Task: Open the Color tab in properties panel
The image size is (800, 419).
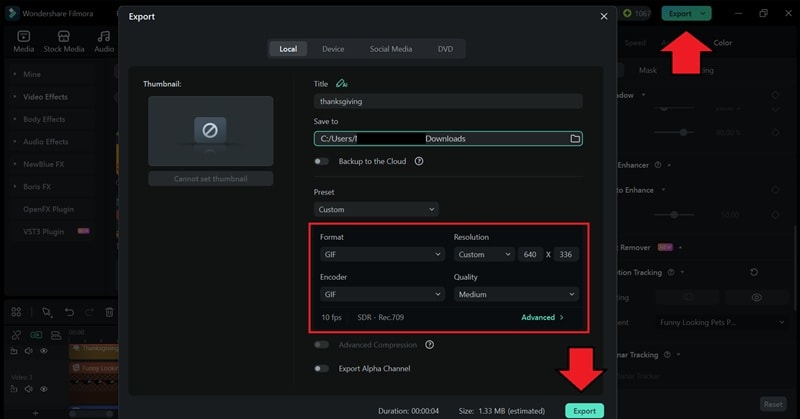Action: 722,43
